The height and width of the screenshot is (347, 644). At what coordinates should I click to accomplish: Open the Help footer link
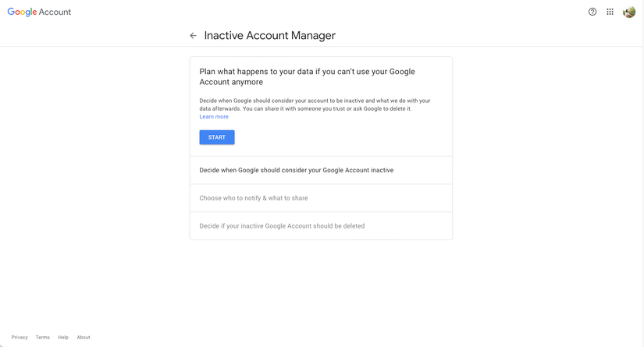[x=63, y=337]
